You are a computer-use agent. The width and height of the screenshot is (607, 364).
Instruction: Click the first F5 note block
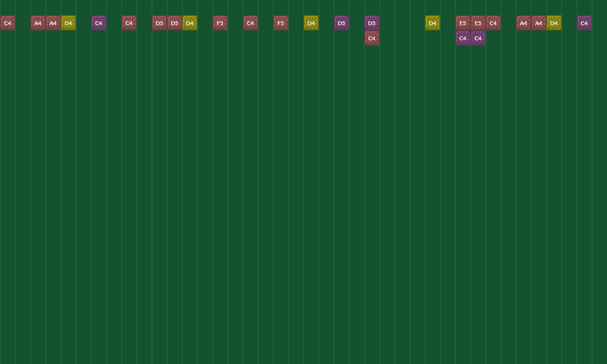point(220,23)
